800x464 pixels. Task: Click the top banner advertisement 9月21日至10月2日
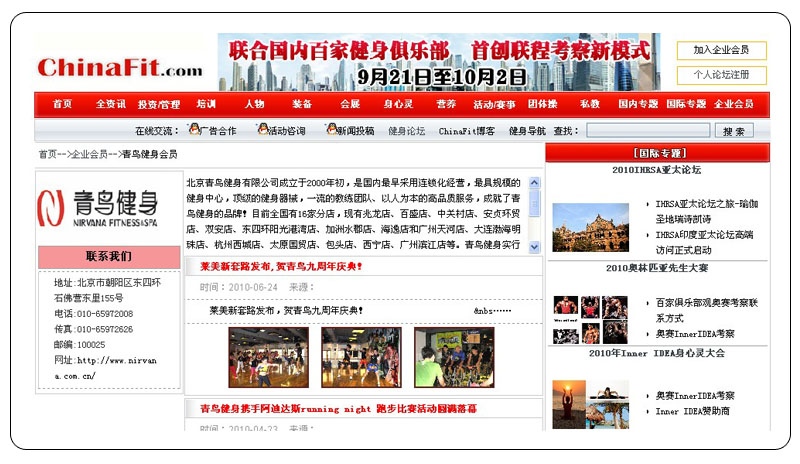(439, 62)
